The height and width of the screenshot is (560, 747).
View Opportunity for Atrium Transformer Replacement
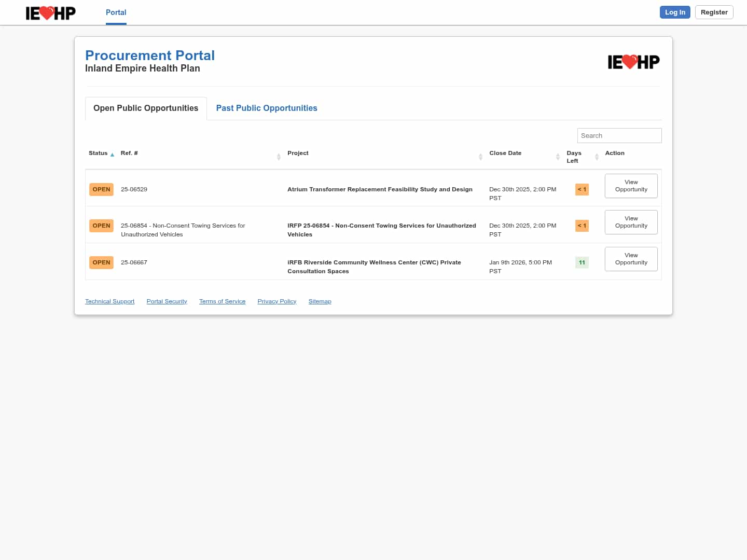point(631,186)
